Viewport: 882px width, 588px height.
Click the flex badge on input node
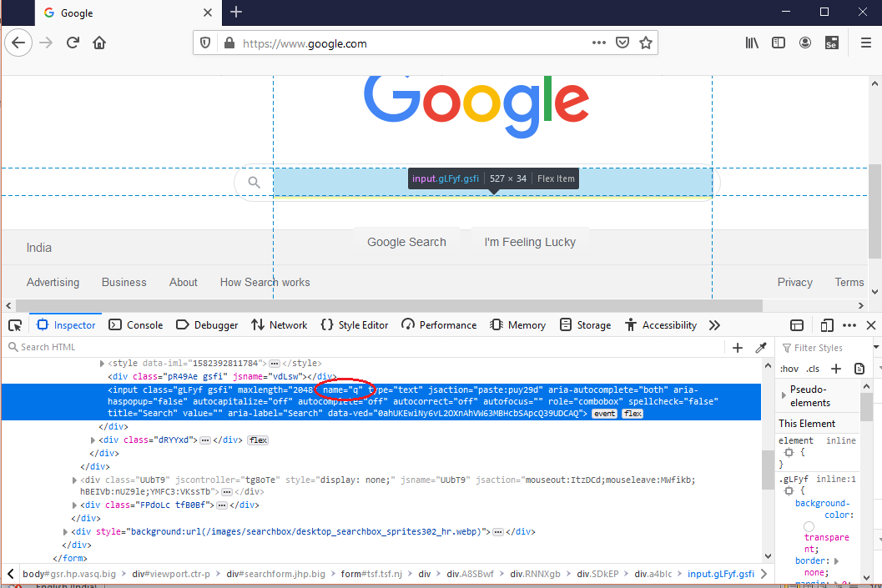633,414
